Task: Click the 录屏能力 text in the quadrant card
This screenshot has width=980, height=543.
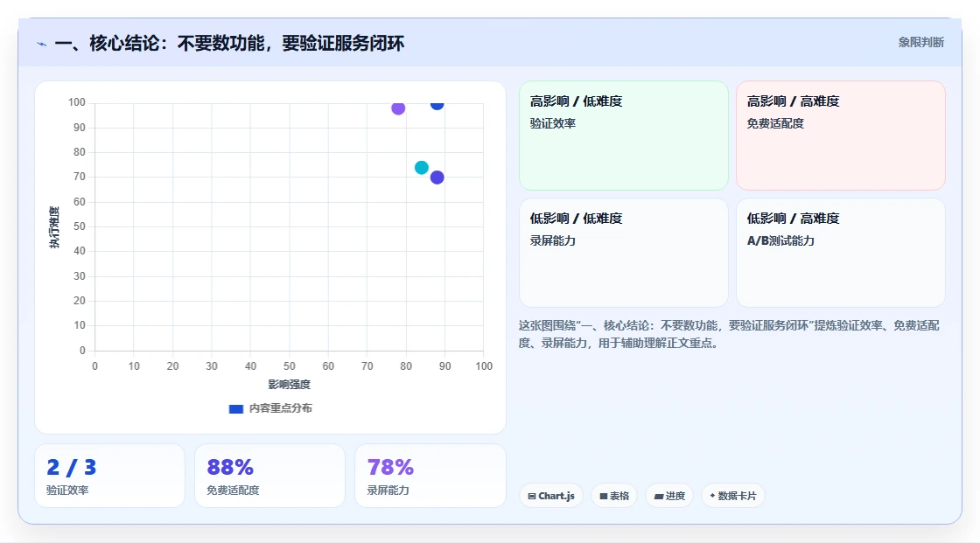Action: coord(552,240)
